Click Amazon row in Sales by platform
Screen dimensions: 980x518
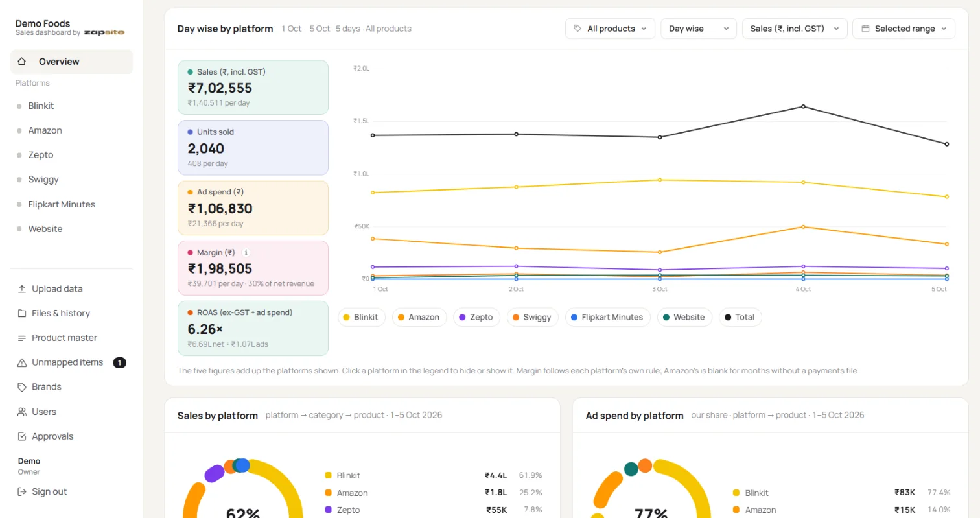tap(434, 493)
